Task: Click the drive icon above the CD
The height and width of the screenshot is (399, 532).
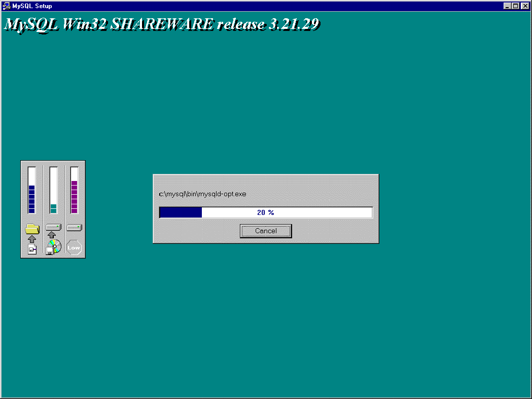Action: [x=54, y=227]
